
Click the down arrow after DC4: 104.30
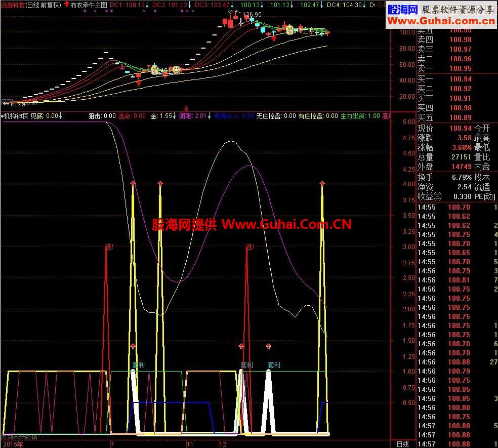click(x=364, y=5)
